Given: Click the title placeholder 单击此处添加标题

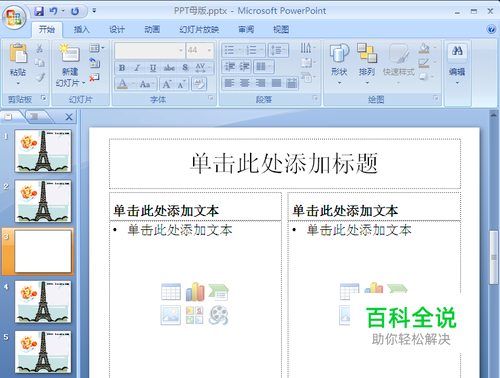Looking at the screenshot, I should tap(284, 163).
